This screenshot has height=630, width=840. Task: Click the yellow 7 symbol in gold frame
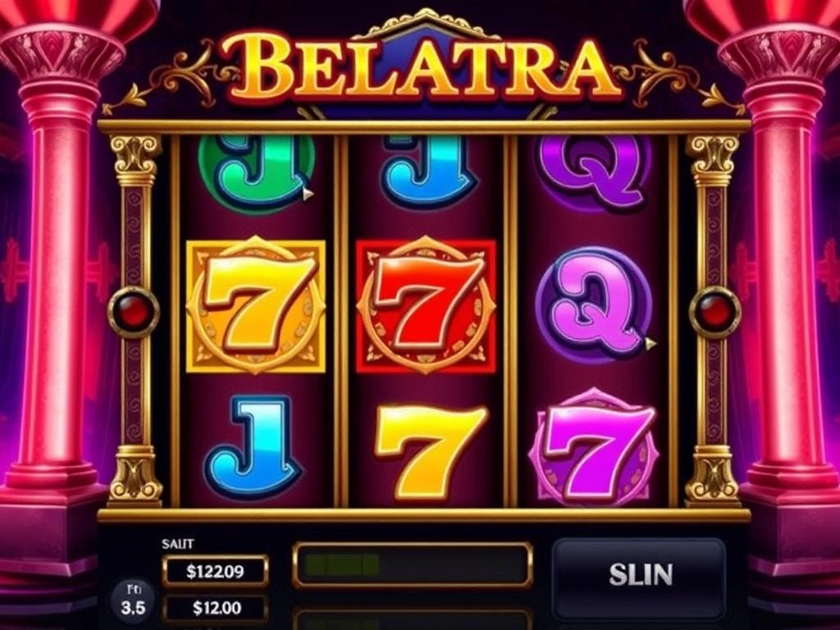click(256, 306)
